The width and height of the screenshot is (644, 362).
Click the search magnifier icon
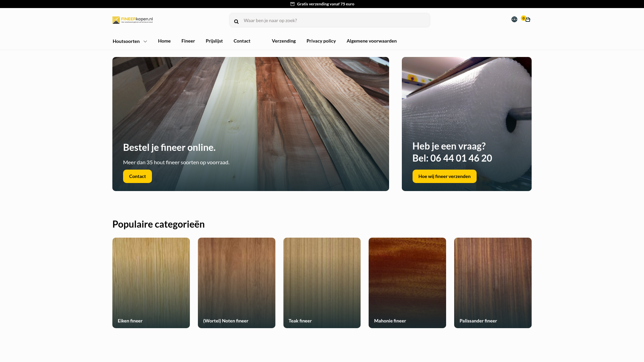[236, 21]
